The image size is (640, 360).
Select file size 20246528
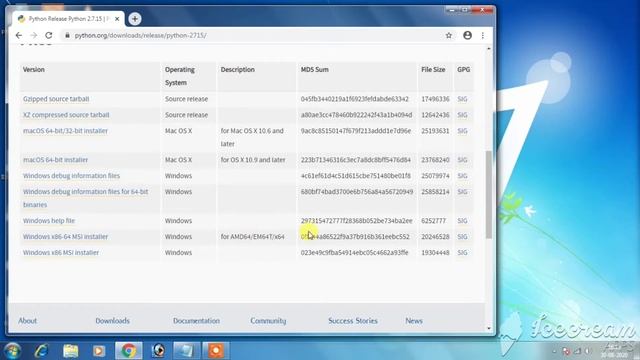point(435,236)
